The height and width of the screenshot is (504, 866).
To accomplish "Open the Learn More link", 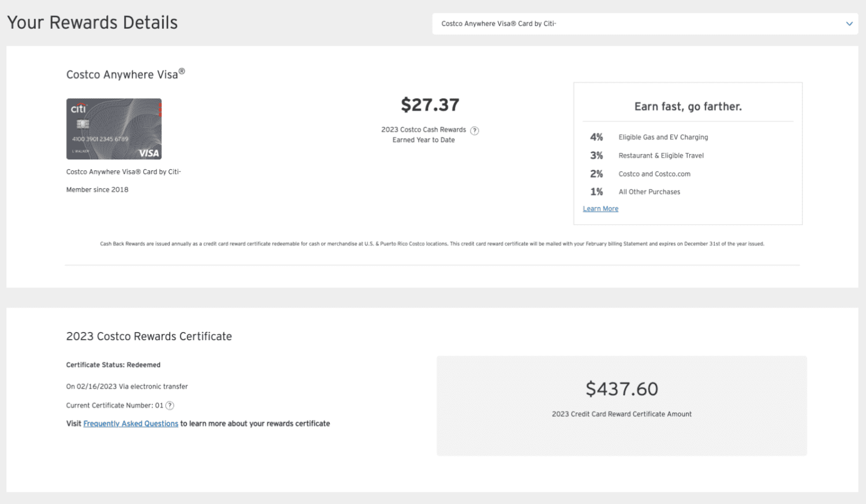I will tap(600, 208).
